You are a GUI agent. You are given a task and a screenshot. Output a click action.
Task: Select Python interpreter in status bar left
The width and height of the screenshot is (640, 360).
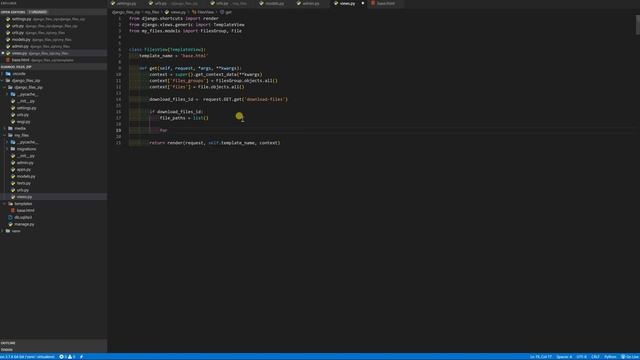28,357
